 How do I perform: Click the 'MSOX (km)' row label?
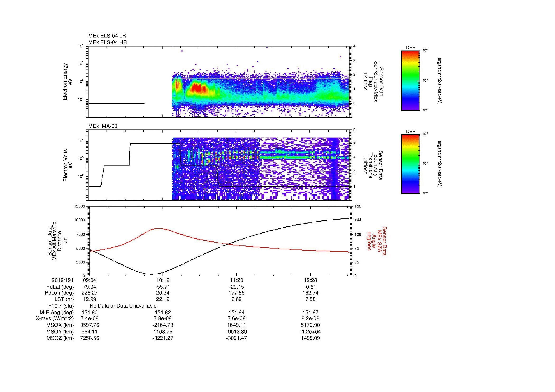click(60, 325)
